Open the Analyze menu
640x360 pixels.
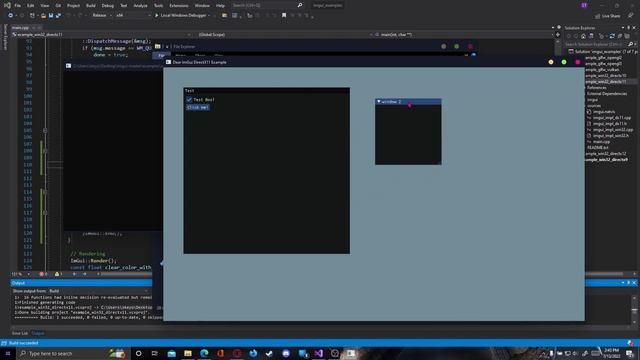pyautogui.click(x=140, y=6)
